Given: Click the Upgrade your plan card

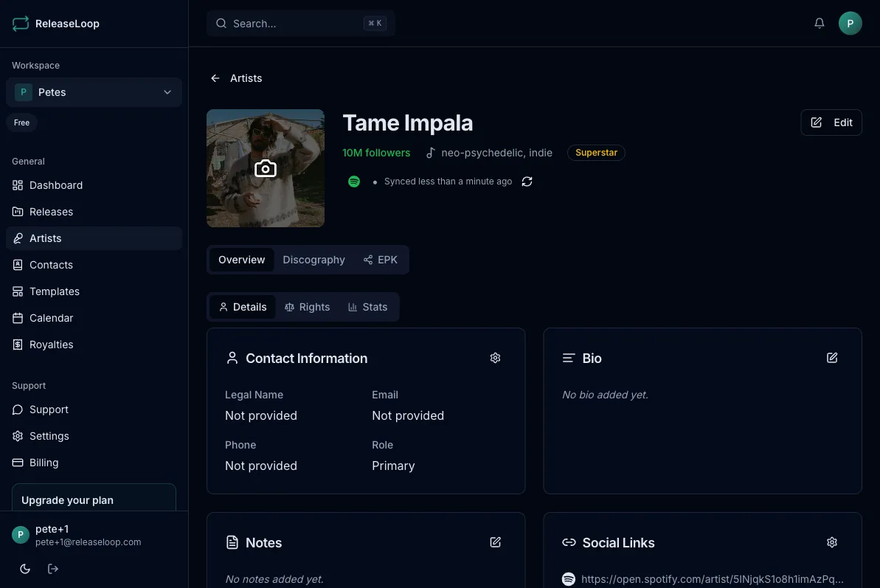Looking at the screenshot, I should 94,498.
